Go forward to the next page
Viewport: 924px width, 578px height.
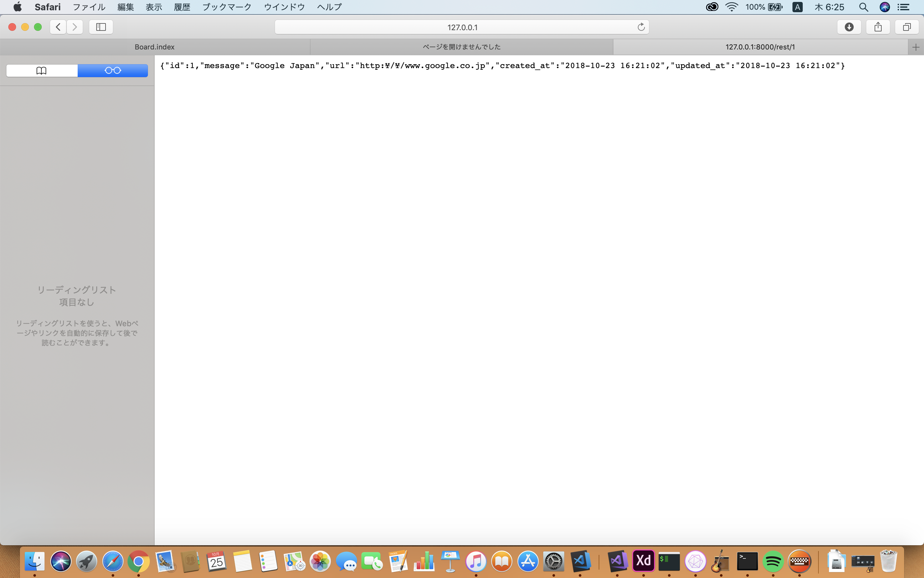[75, 27]
